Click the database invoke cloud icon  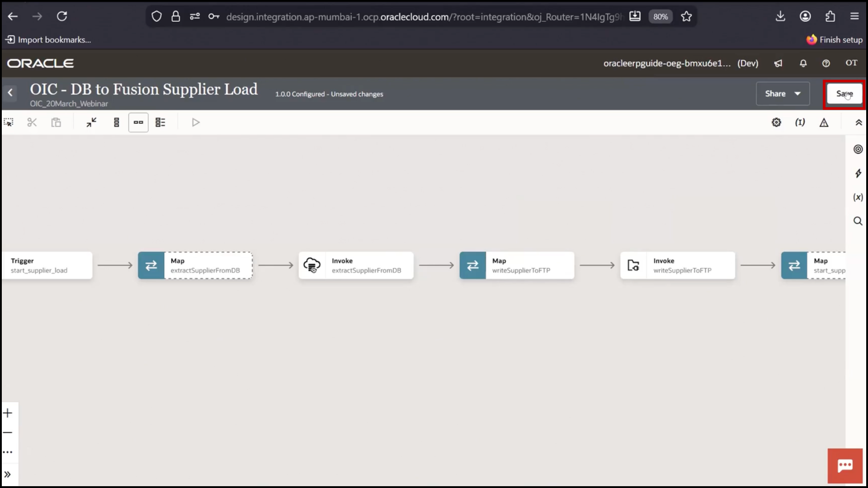pyautogui.click(x=312, y=265)
